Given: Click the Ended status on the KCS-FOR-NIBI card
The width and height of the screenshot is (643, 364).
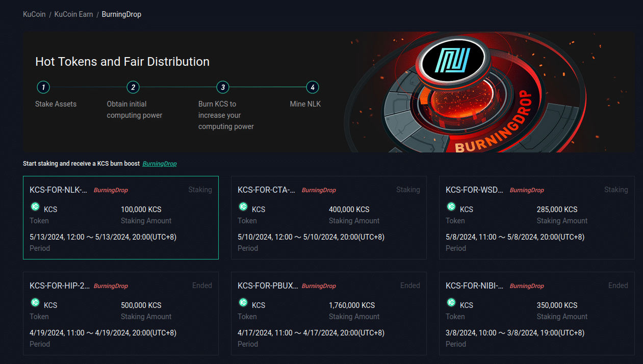Looking at the screenshot, I should coord(618,285).
